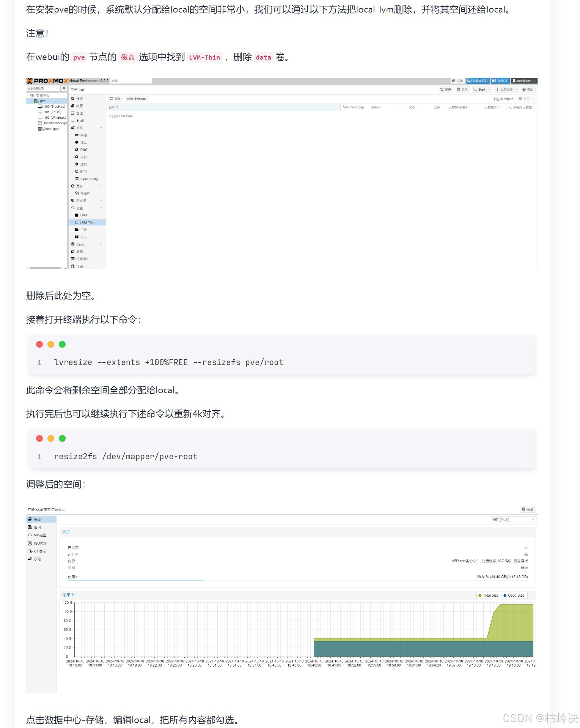Collapse the 磁盘 menu section
Image resolution: width=580 pixels, height=728 pixels.
(101, 208)
